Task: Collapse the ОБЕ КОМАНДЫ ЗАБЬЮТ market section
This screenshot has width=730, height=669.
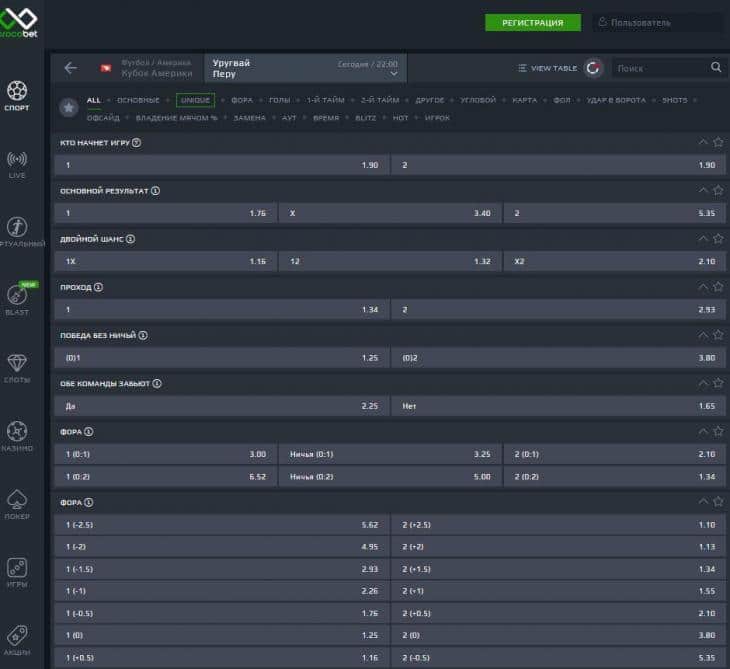Action: click(703, 383)
